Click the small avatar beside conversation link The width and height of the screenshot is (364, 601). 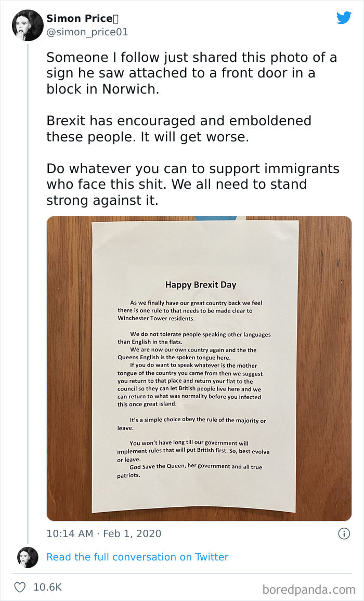tap(27, 557)
